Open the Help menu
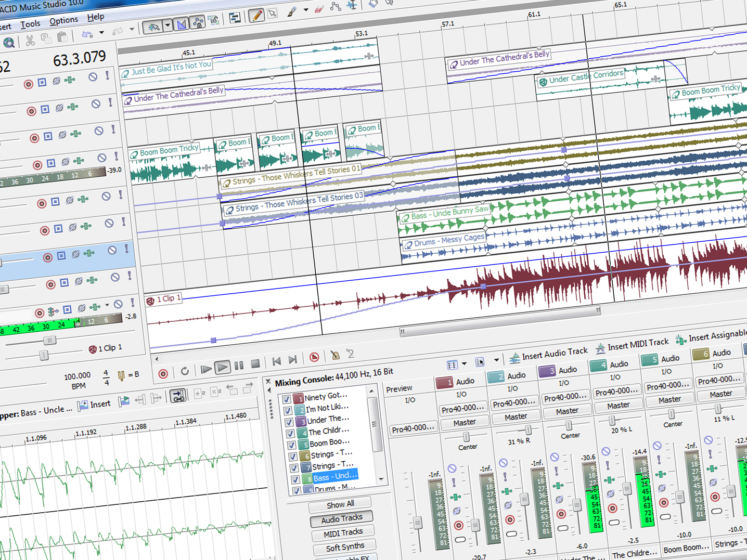 point(96,17)
